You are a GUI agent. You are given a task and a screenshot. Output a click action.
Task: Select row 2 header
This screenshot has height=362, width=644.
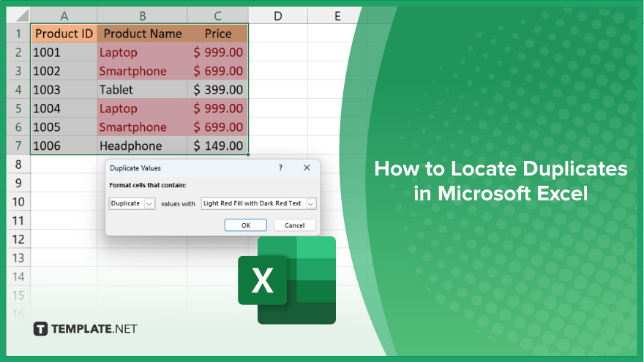tap(18, 52)
